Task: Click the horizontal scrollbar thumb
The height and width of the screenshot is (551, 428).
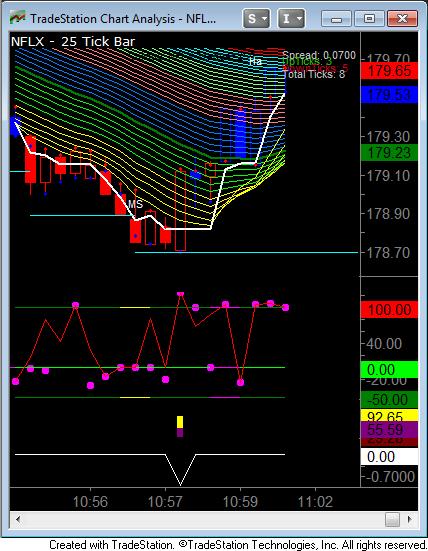Action: (392, 519)
